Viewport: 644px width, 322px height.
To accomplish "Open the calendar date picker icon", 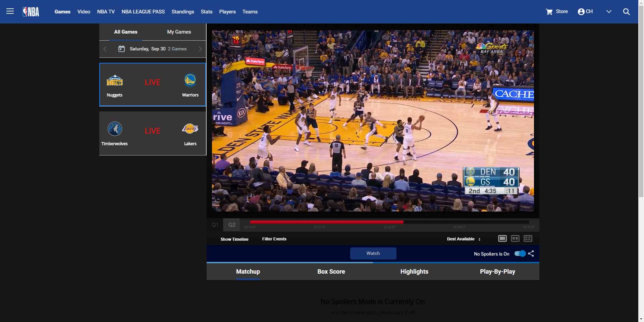I will coord(121,49).
